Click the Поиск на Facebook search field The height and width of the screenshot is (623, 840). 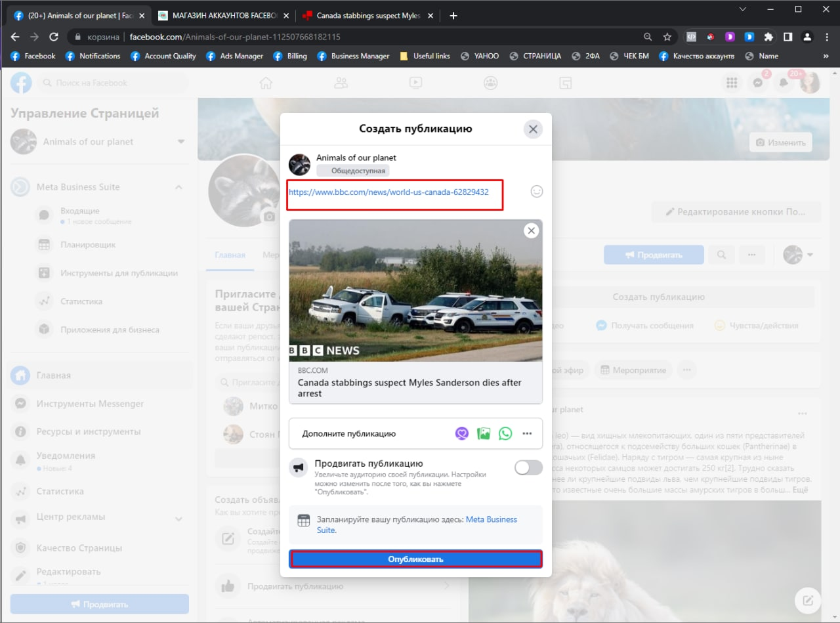tap(112, 83)
